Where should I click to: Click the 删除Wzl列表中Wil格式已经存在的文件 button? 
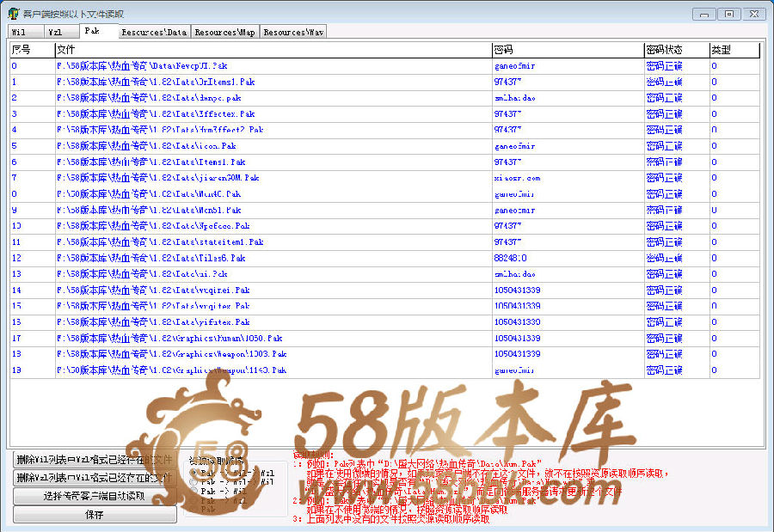point(95,478)
